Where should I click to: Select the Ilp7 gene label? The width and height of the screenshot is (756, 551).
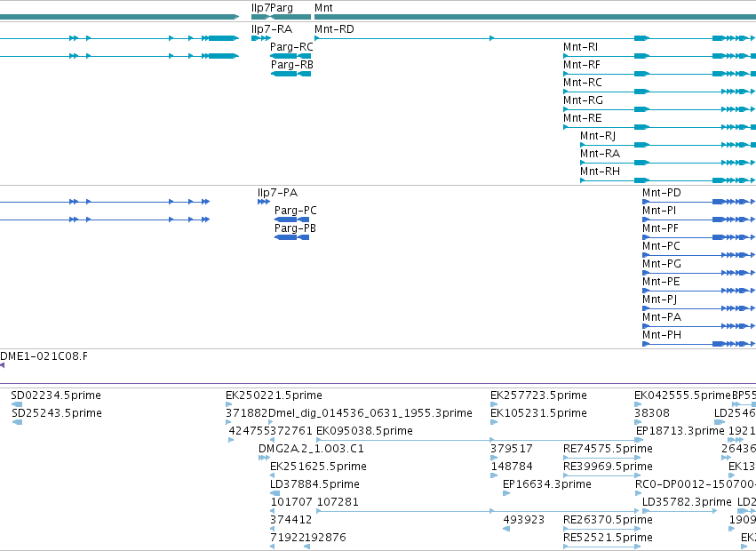click(260, 8)
